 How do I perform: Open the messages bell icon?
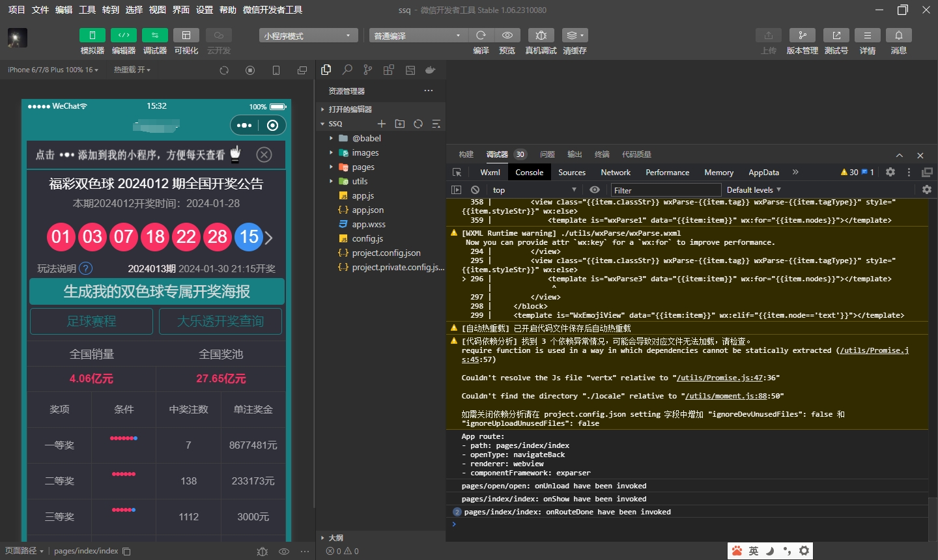[x=898, y=35]
